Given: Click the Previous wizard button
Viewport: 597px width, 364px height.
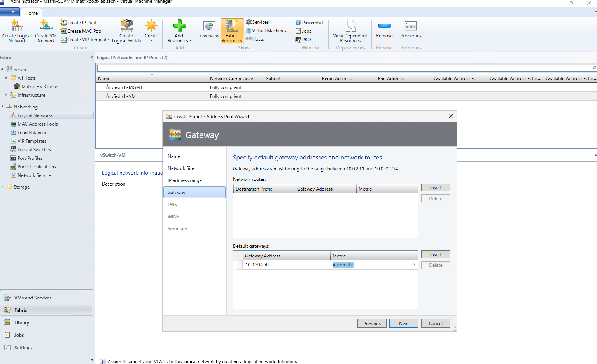Looking at the screenshot, I should tap(372, 324).
